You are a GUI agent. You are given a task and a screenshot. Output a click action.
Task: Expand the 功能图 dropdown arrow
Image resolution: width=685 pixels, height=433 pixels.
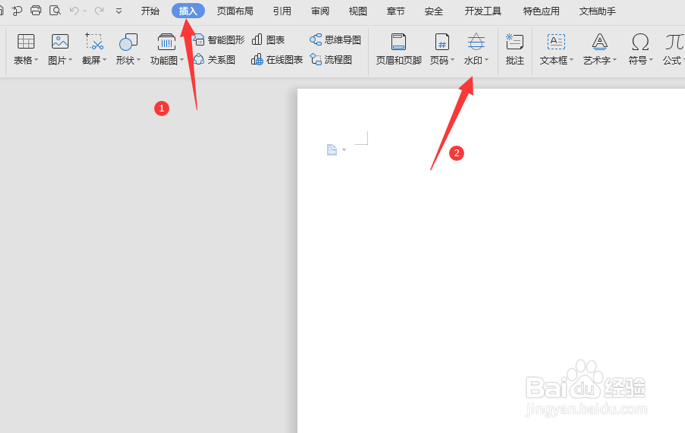pyautogui.click(x=182, y=60)
